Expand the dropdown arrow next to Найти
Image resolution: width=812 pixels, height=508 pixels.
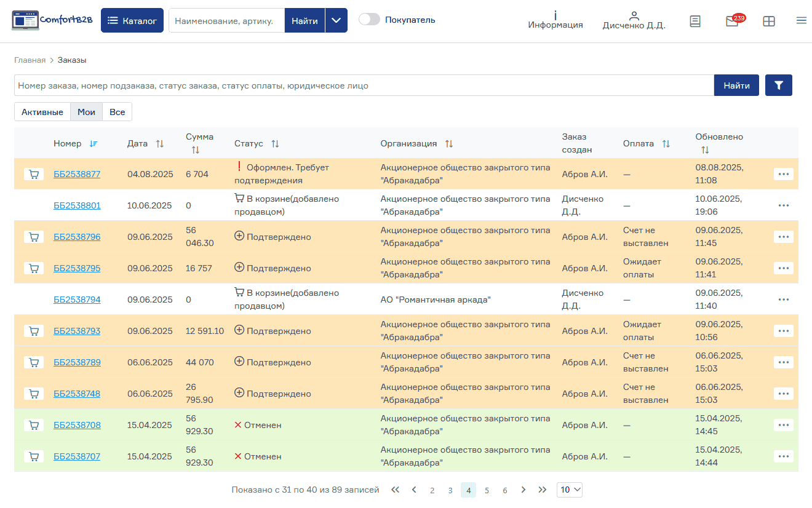click(336, 20)
